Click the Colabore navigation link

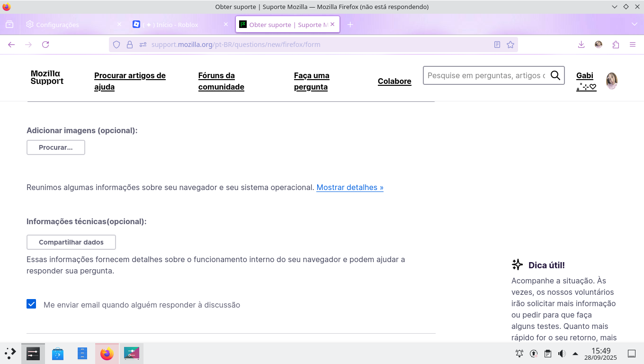tap(394, 81)
